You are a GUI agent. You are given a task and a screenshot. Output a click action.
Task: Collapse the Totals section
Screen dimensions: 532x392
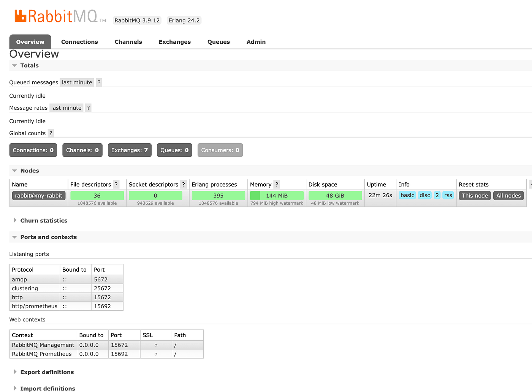click(x=29, y=65)
